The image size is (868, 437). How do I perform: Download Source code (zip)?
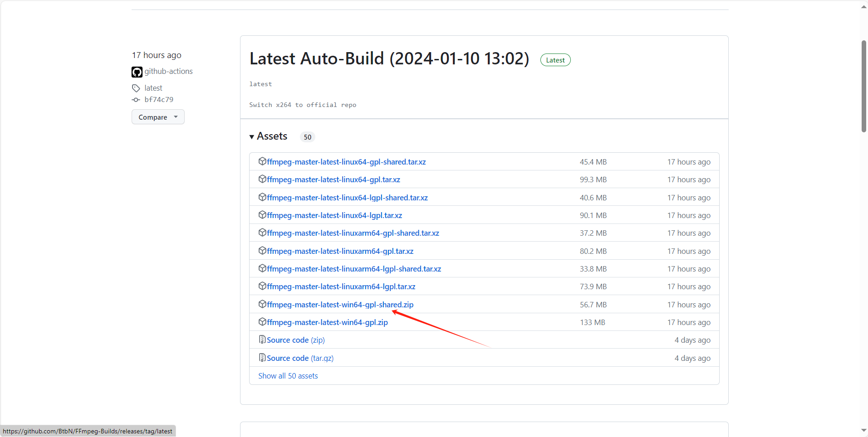coord(296,340)
